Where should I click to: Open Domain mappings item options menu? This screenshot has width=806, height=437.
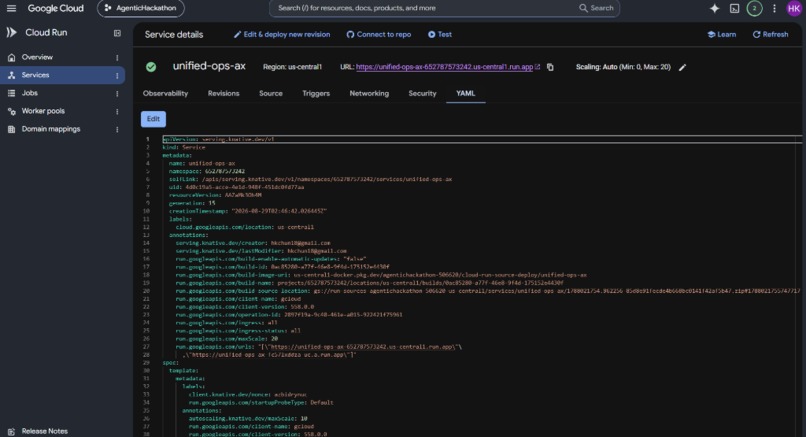[117, 130]
